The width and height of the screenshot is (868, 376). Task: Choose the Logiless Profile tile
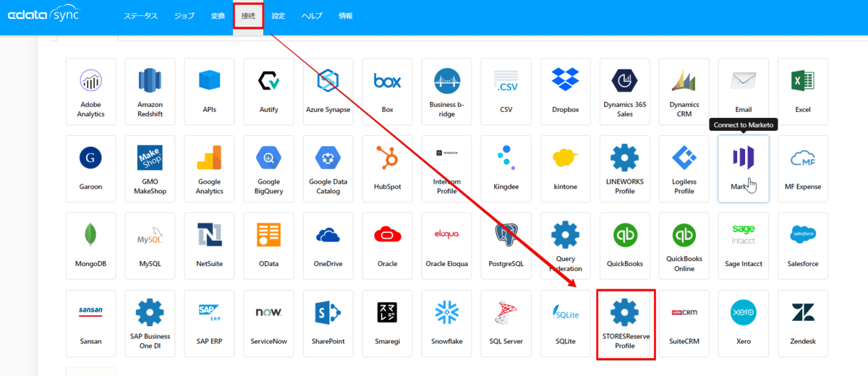coord(684,168)
